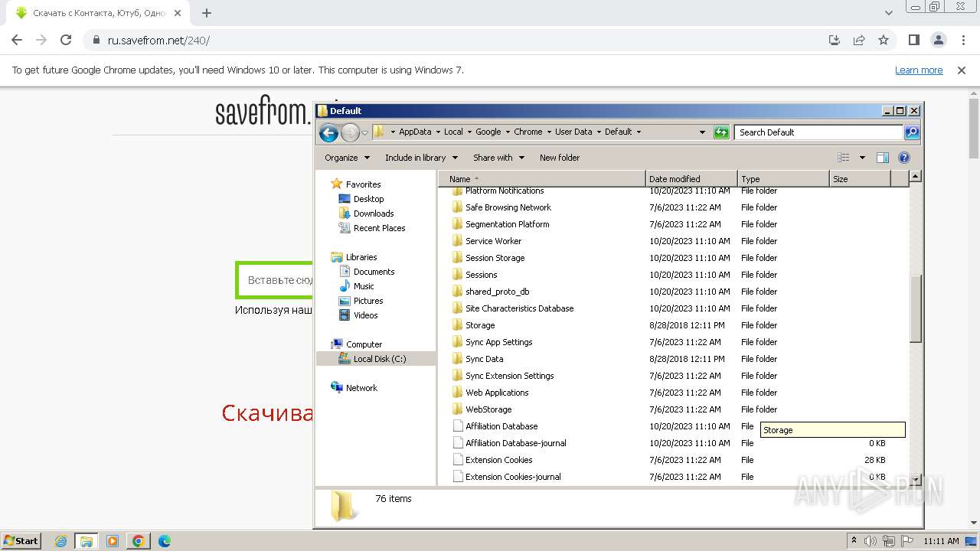Screen dimensions: 980x551
Task: Open Chrome tab search chevron
Action: coord(889,13)
